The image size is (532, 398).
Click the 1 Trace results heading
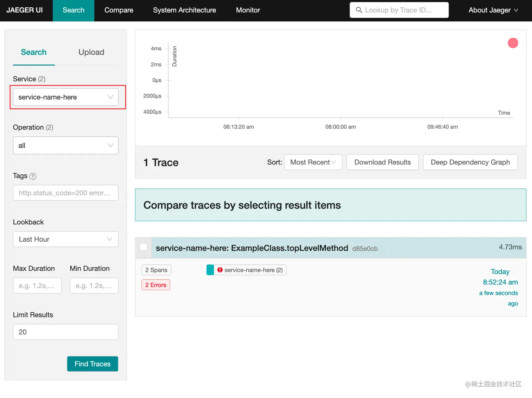click(x=161, y=162)
